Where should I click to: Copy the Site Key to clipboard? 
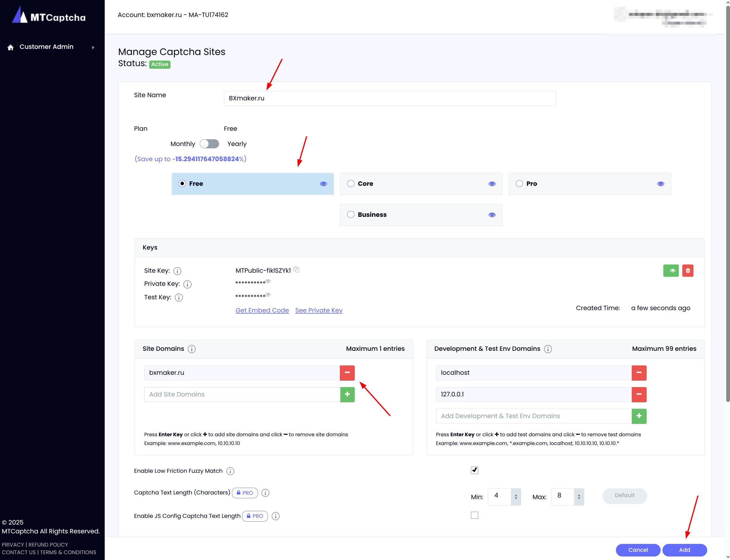click(x=296, y=269)
